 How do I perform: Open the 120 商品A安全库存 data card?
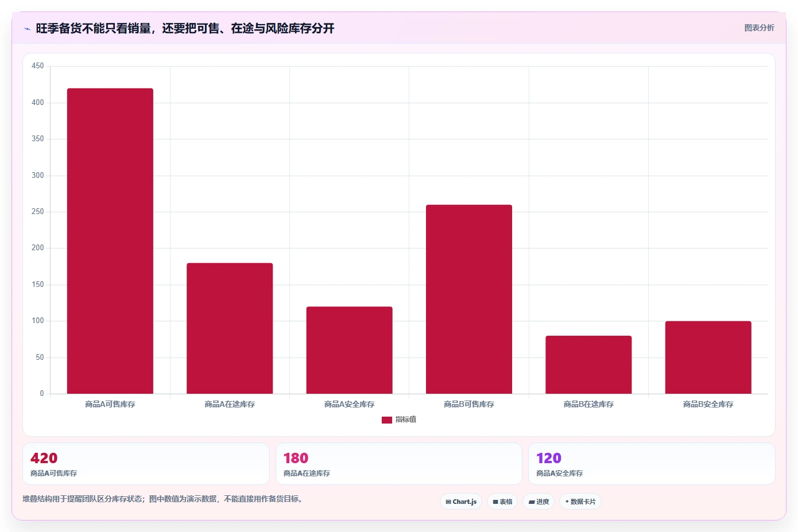652,464
